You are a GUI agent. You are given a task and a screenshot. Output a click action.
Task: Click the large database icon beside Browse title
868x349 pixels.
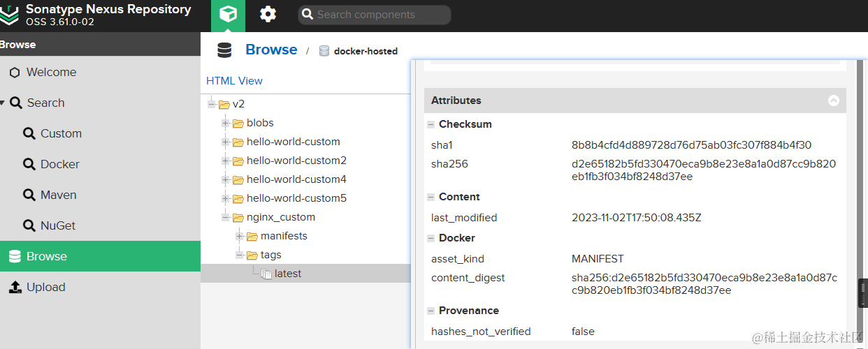click(224, 50)
